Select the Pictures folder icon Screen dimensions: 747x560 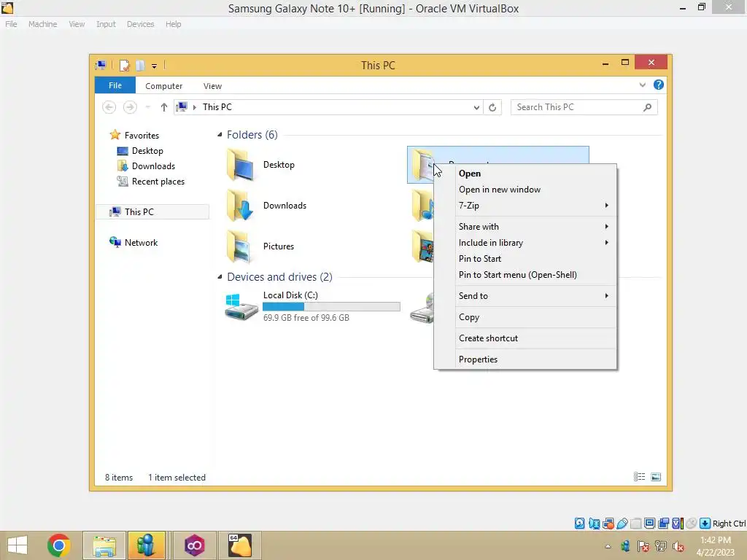[239, 246]
